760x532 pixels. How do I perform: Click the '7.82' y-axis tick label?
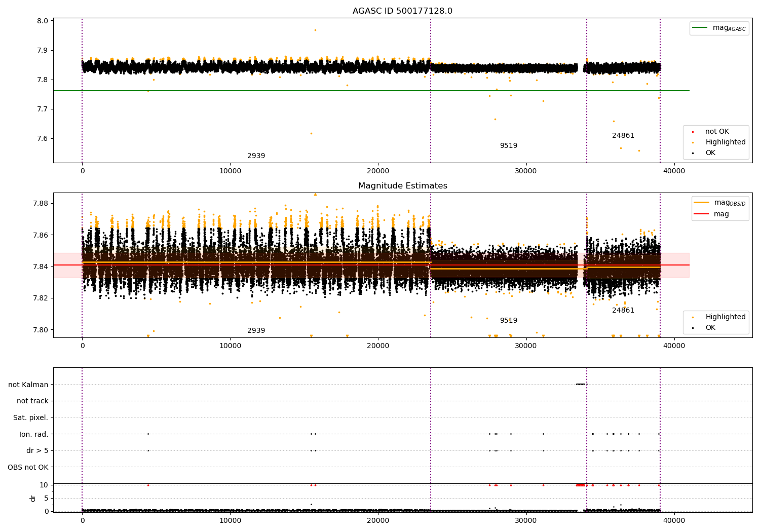tap(41, 298)
